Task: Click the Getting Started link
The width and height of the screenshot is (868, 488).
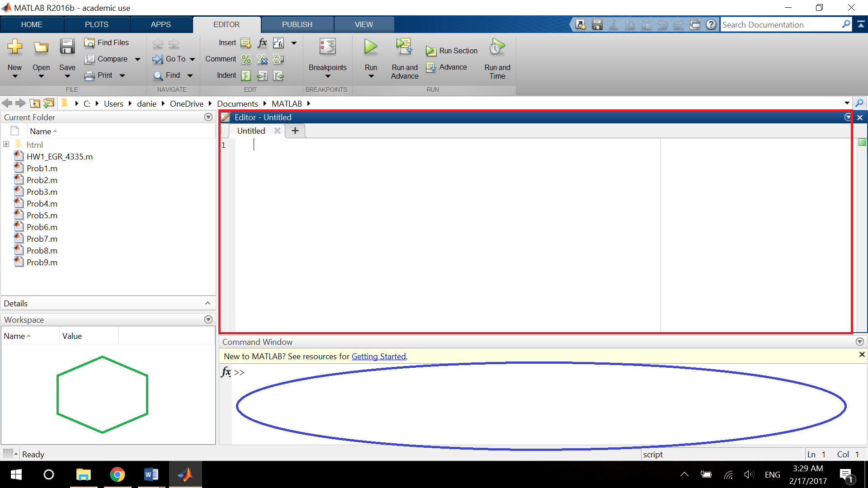Action: coord(379,356)
